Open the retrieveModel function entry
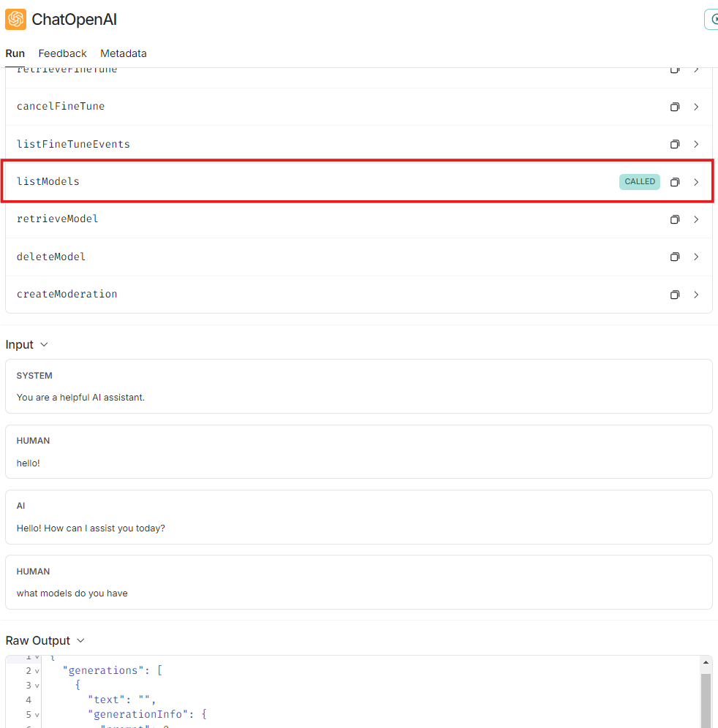718x728 pixels. (x=57, y=219)
